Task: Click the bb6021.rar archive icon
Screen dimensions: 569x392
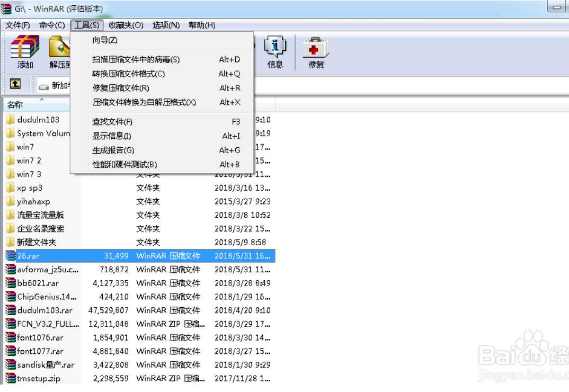Action: (x=11, y=283)
